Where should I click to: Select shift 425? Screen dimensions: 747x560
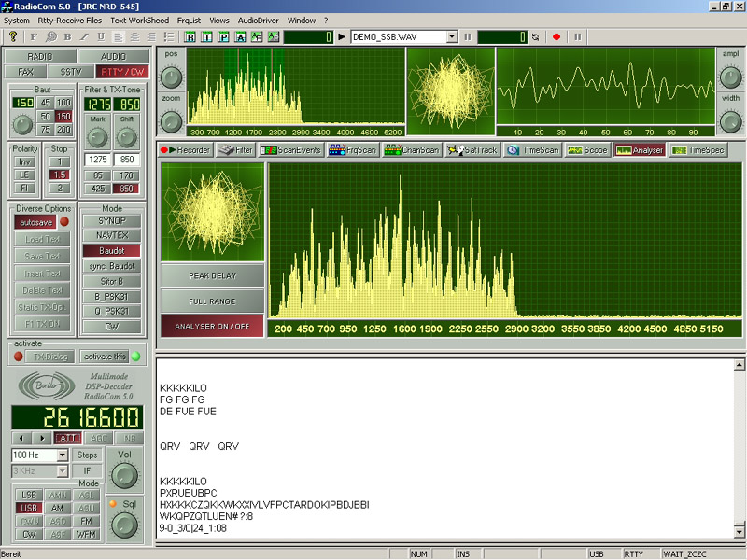click(98, 189)
